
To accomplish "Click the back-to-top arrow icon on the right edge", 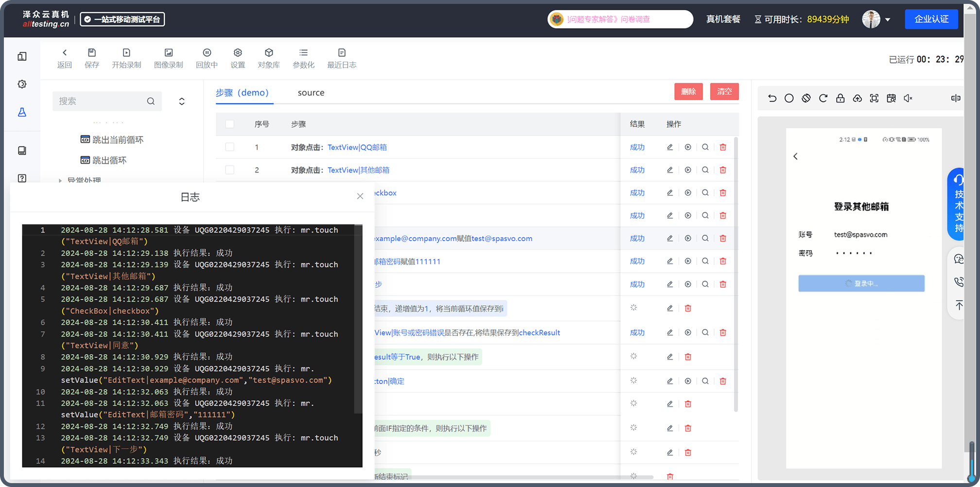I will (x=958, y=305).
